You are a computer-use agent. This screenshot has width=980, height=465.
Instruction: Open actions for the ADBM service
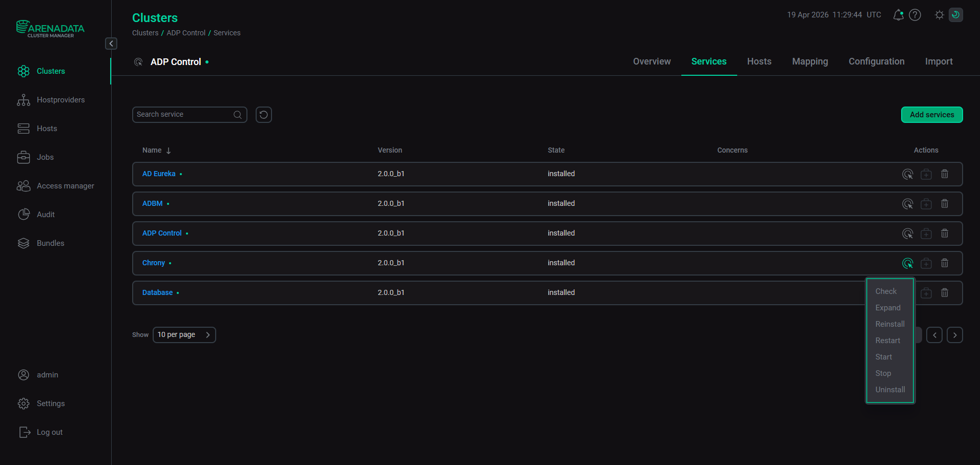(x=908, y=204)
